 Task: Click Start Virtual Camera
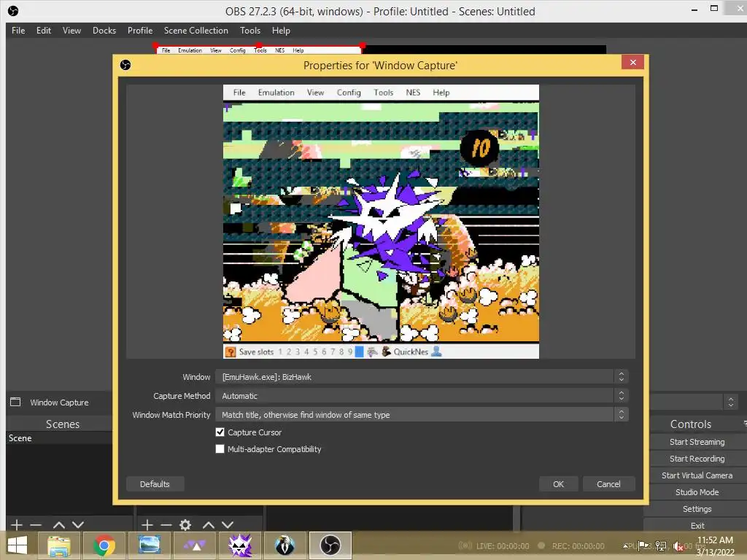click(x=697, y=475)
